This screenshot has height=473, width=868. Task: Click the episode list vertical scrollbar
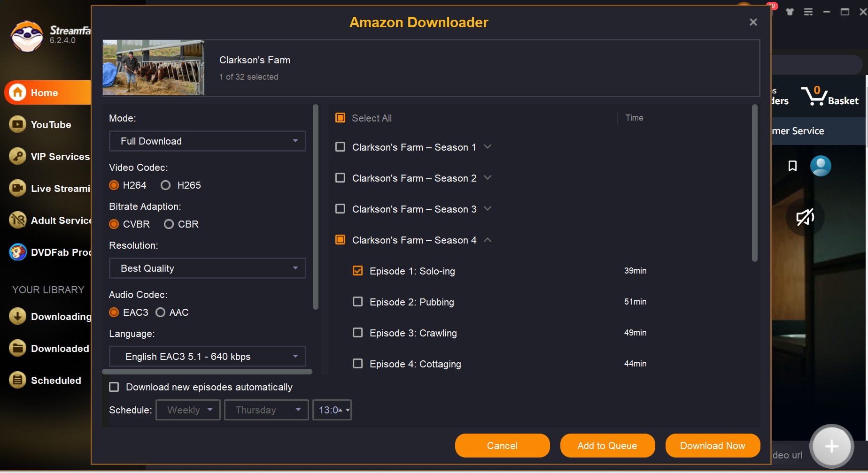click(x=755, y=183)
